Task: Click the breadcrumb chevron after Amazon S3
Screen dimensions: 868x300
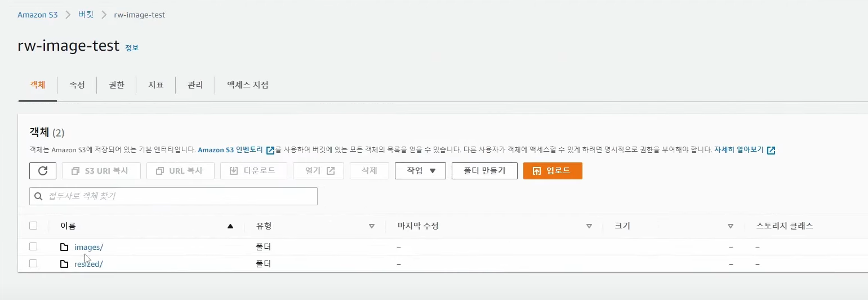Action: (x=68, y=15)
